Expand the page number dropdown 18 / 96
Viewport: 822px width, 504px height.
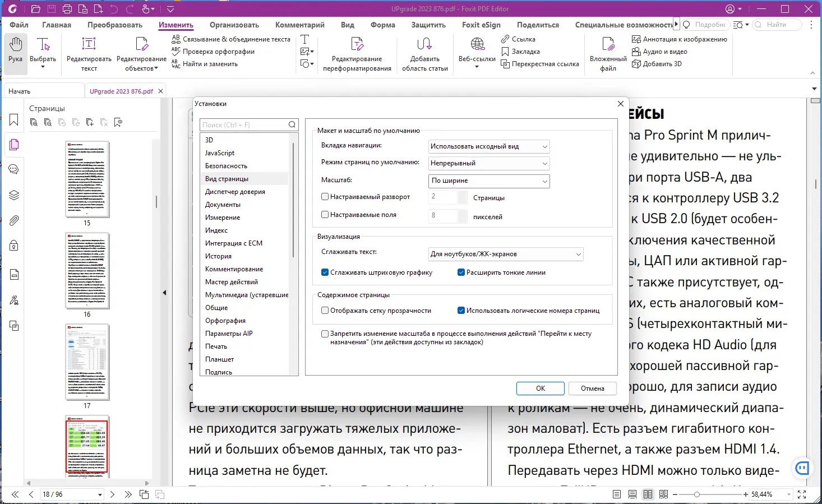[100, 494]
